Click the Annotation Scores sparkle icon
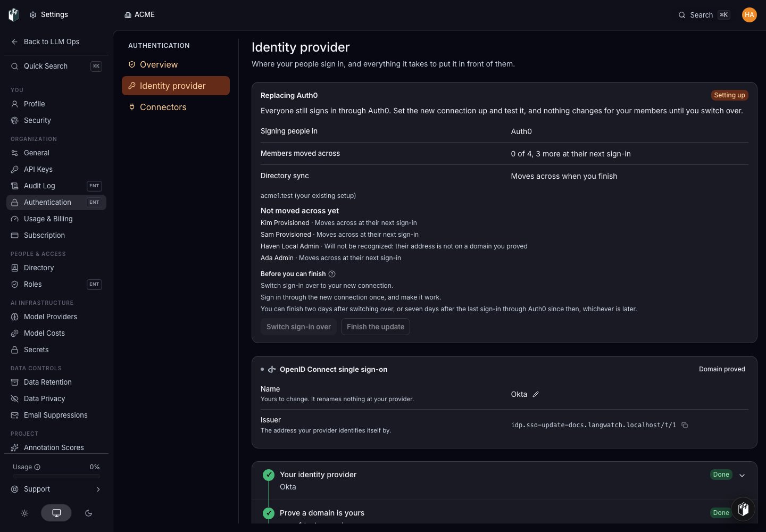The height and width of the screenshot is (532, 766). click(x=15, y=448)
